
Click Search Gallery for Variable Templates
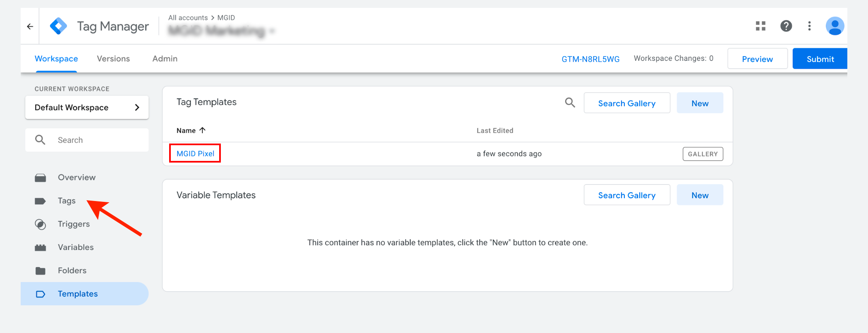627,195
